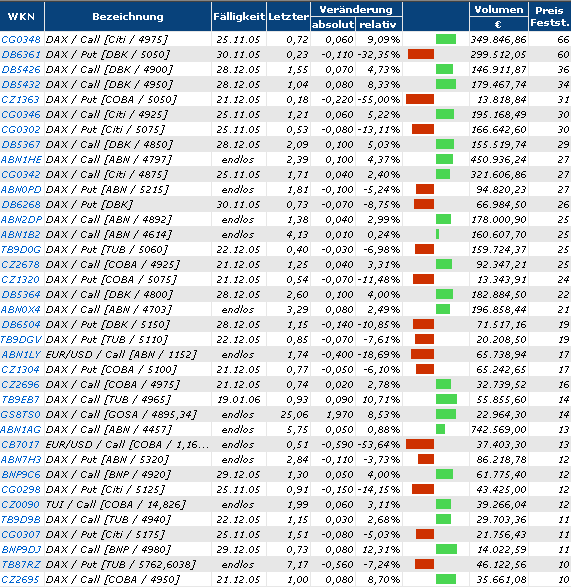Select volume value 450.936,24
The height and width of the screenshot is (587, 571).
pyautogui.click(x=499, y=159)
